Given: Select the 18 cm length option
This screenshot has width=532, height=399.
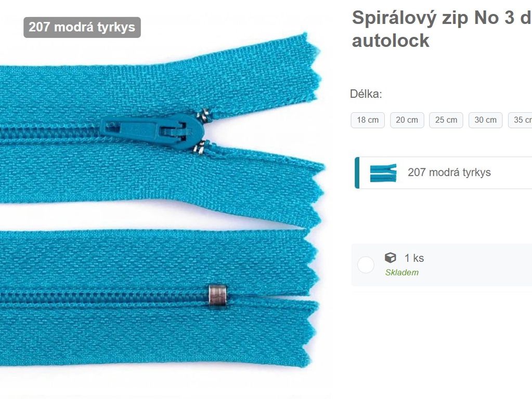Looking at the screenshot, I should [368, 120].
